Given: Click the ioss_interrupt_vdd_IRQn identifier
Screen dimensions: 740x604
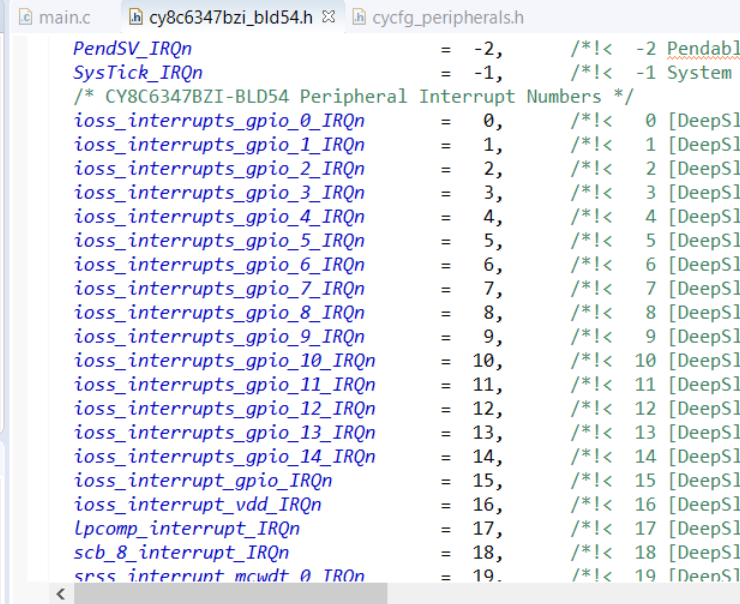Looking at the screenshot, I should coord(197,504).
